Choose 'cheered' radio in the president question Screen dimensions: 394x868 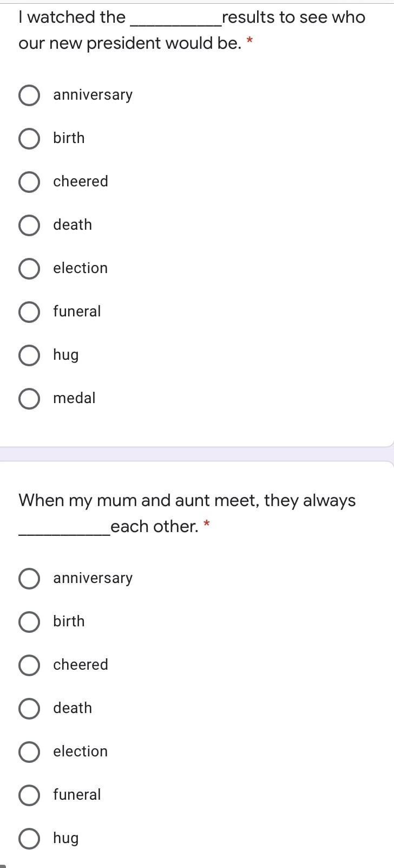click(x=29, y=182)
